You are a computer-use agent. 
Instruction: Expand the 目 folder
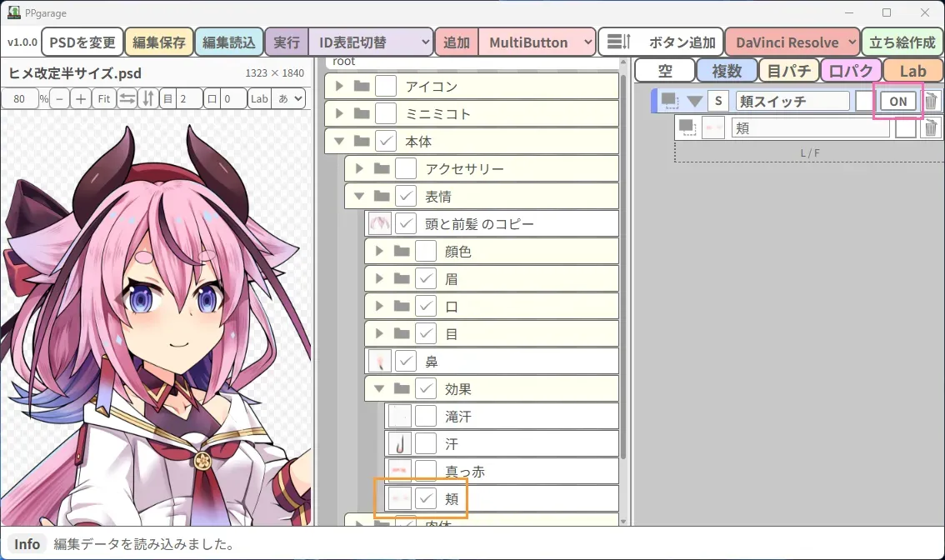pyautogui.click(x=379, y=333)
